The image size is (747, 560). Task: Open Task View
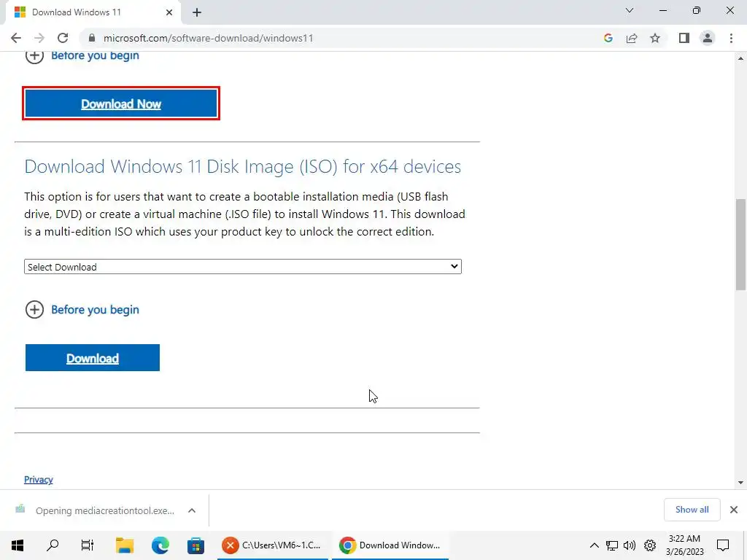(88, 545)
